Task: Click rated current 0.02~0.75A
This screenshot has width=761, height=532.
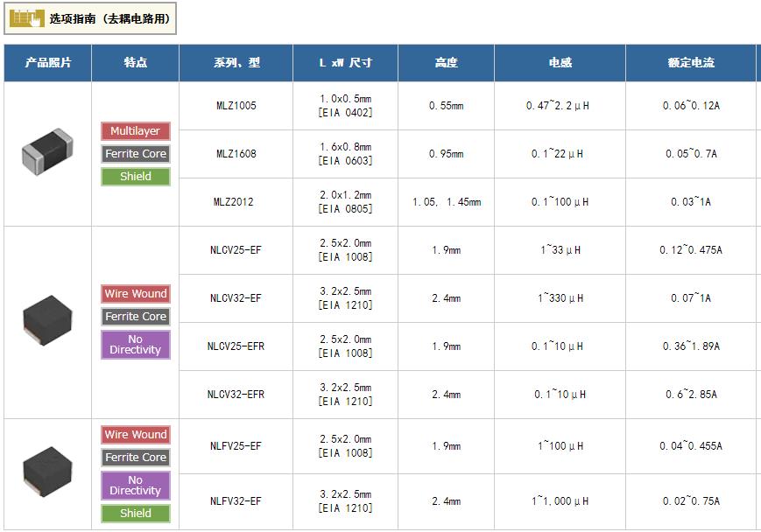Action: click(x=691, y=501)
